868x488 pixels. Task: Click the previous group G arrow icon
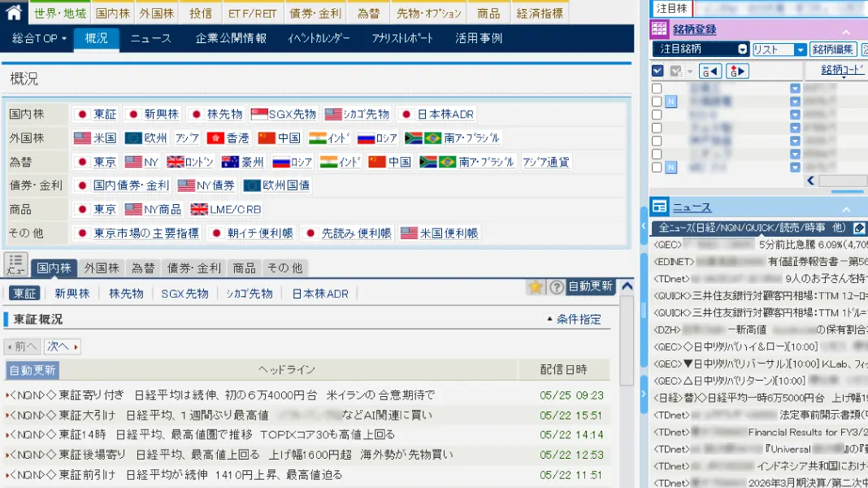710,71
